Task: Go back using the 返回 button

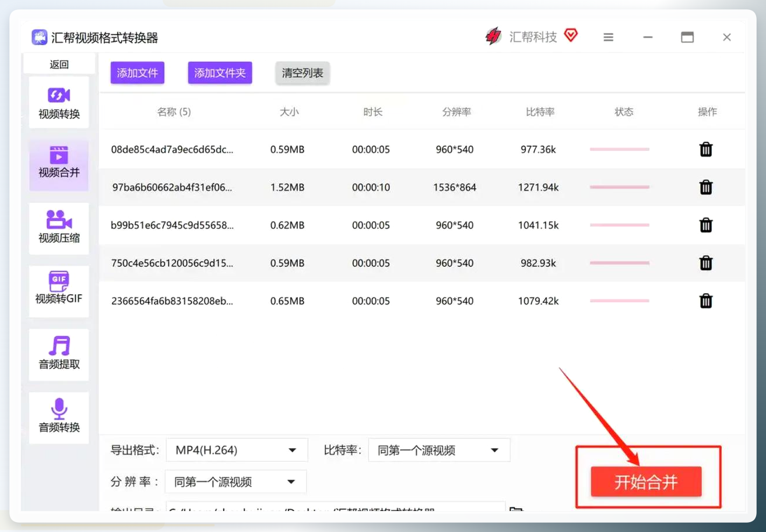Action: pos(59,65)
